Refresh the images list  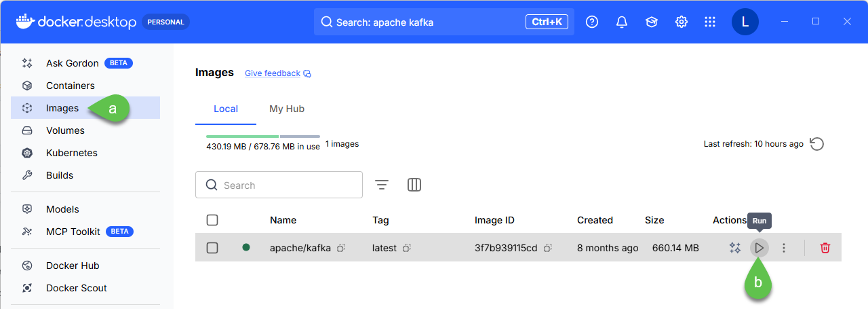pyautogui.click(x=817, y=144)
